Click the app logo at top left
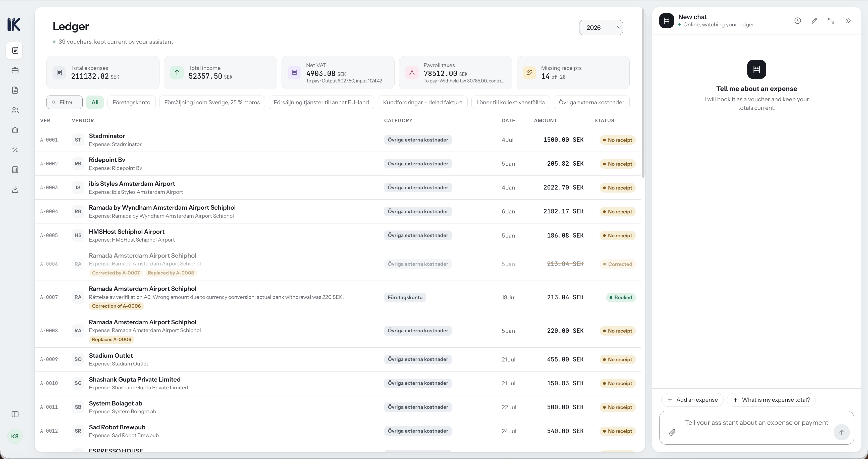This screenshot has width=868, height=459. 14,24
